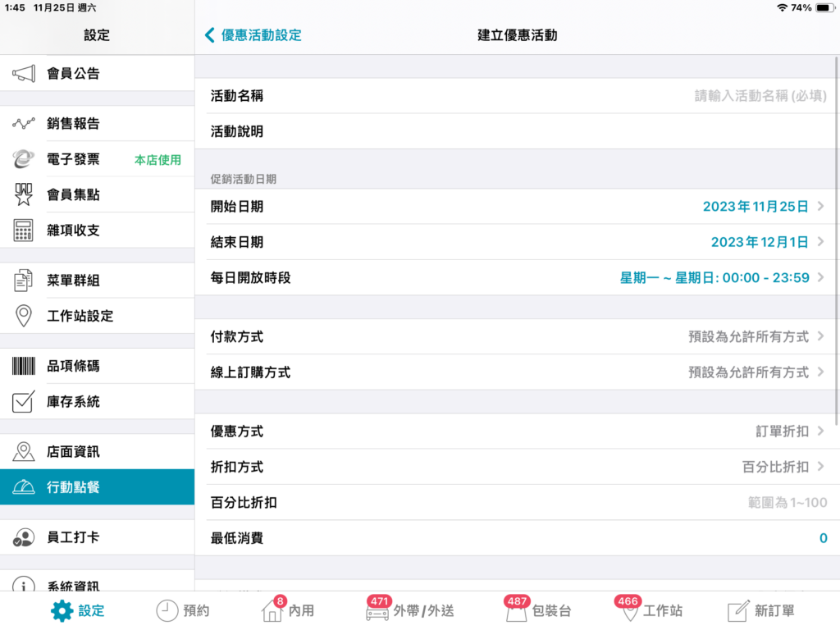This screenshot has width=840, height=630.
Task: Click the 店面資訊 label in sidebar
Action: [73, 452]
